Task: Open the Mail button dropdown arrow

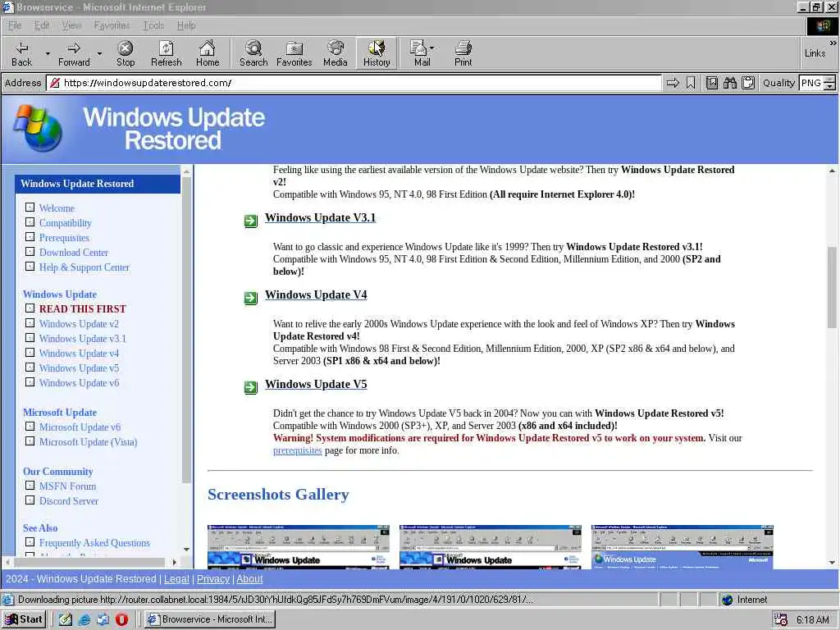Action: pyautogui.click(x=431, y=48)
